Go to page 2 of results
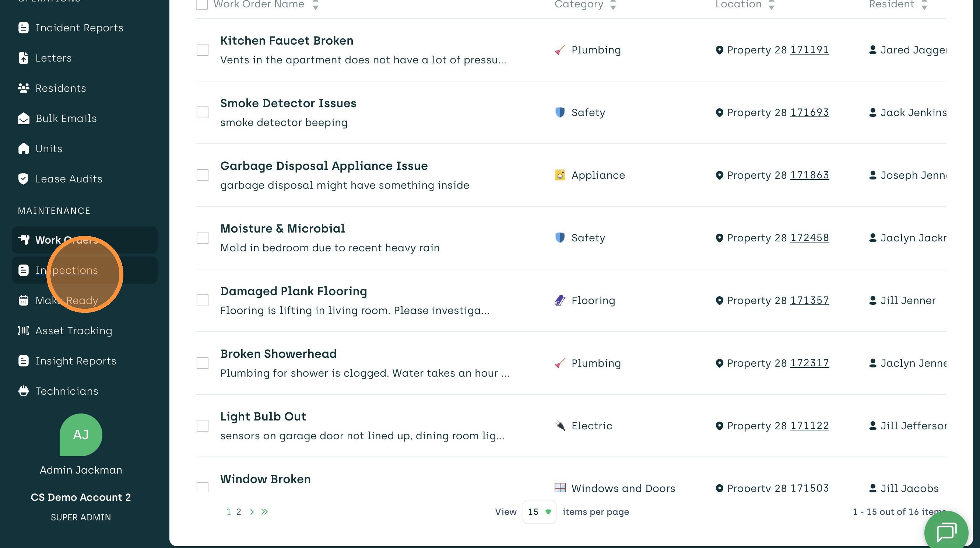This screenshot has height=548, width=980. tap(239, 512)
